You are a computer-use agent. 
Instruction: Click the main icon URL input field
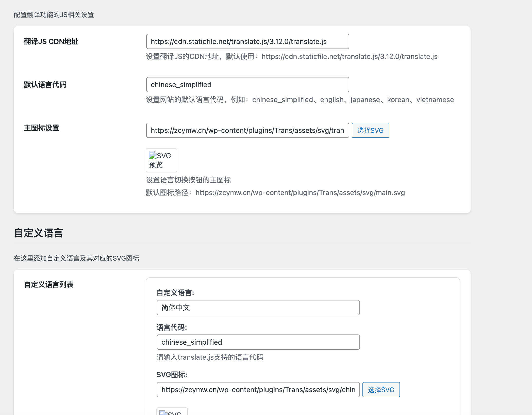[247, 130]
